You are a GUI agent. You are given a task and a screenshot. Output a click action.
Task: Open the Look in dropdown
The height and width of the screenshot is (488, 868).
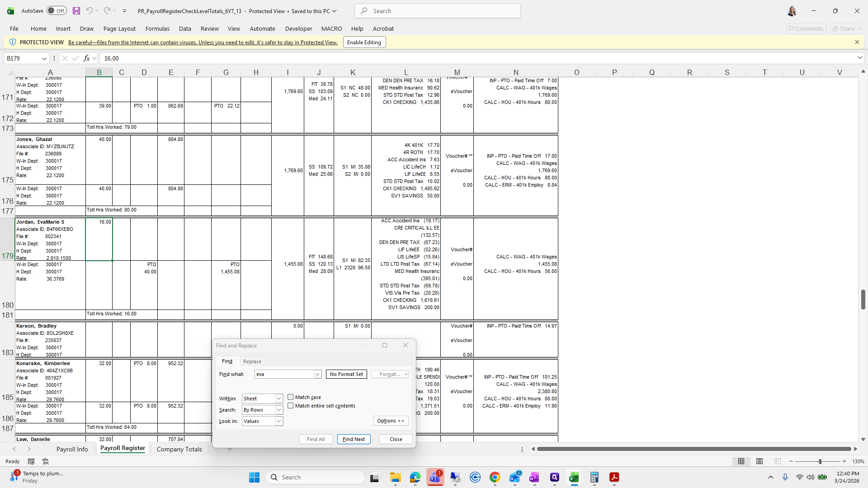click(279, 421)
